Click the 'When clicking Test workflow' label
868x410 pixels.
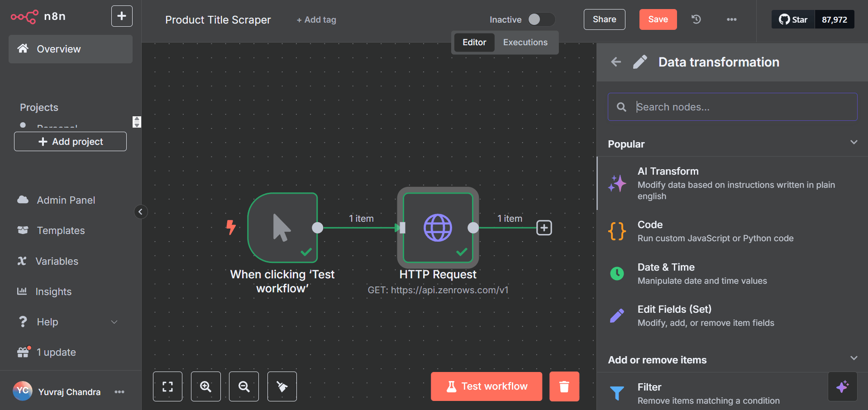[x=282, y=281]
